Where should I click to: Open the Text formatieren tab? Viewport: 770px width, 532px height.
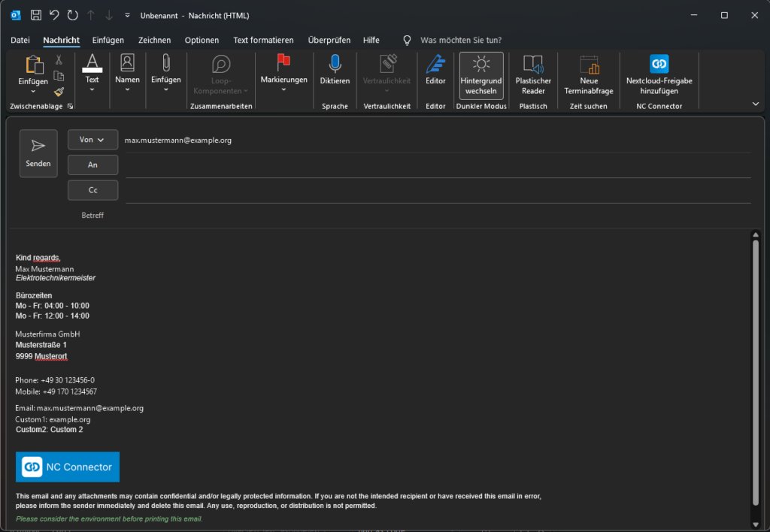[263, 41]
